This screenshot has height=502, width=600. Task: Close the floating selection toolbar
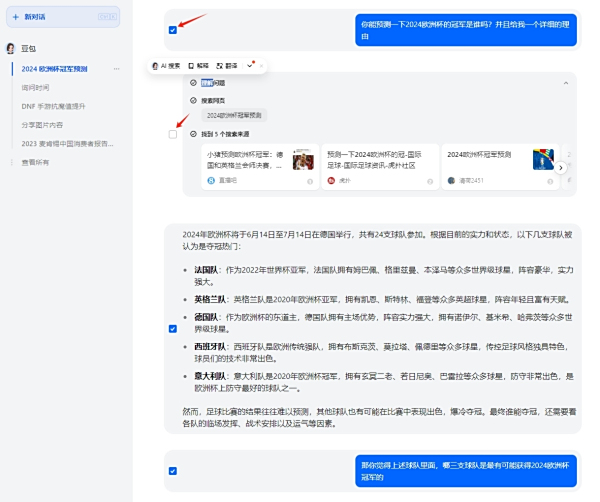click(x=261, y=66)
